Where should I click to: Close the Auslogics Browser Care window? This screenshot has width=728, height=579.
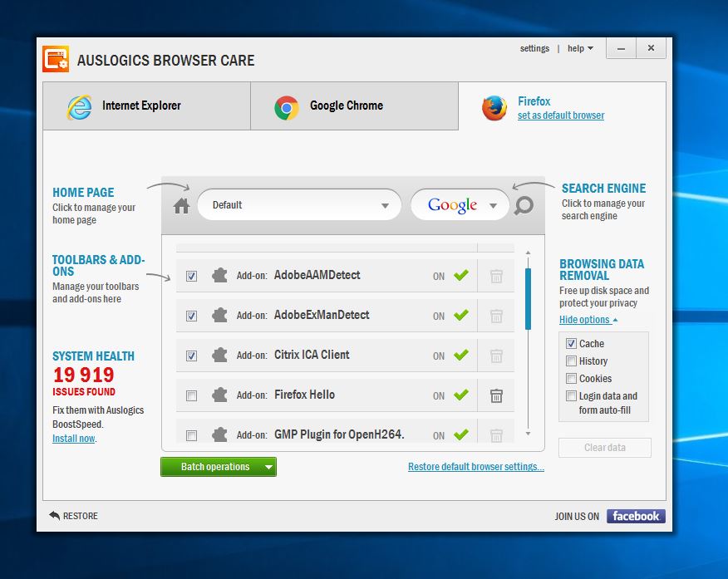point(651,48)
